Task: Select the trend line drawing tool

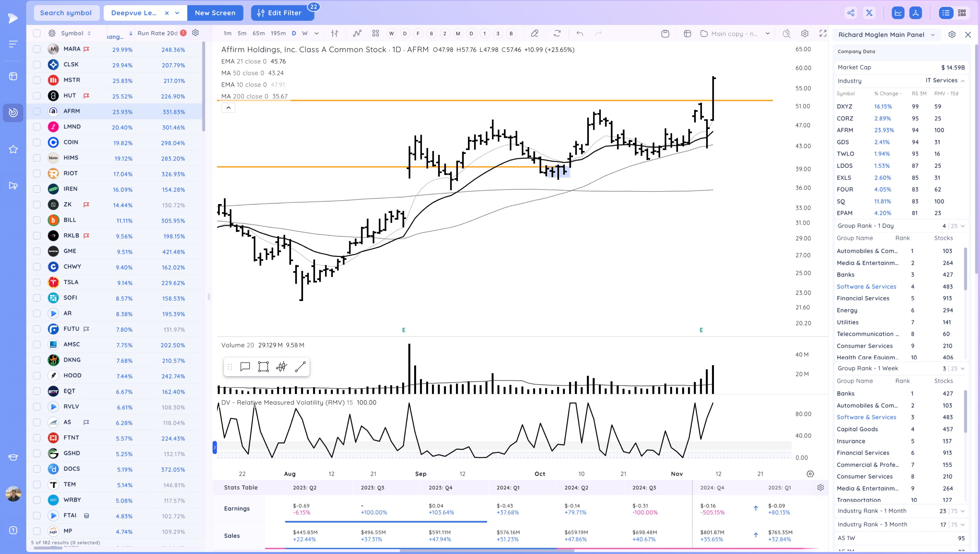Action: click(x=300, y=367)
